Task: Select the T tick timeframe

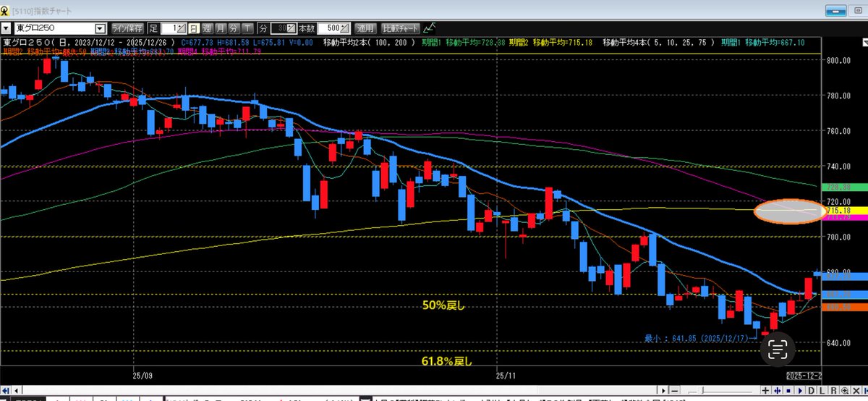Action: (x=247, y=28)
